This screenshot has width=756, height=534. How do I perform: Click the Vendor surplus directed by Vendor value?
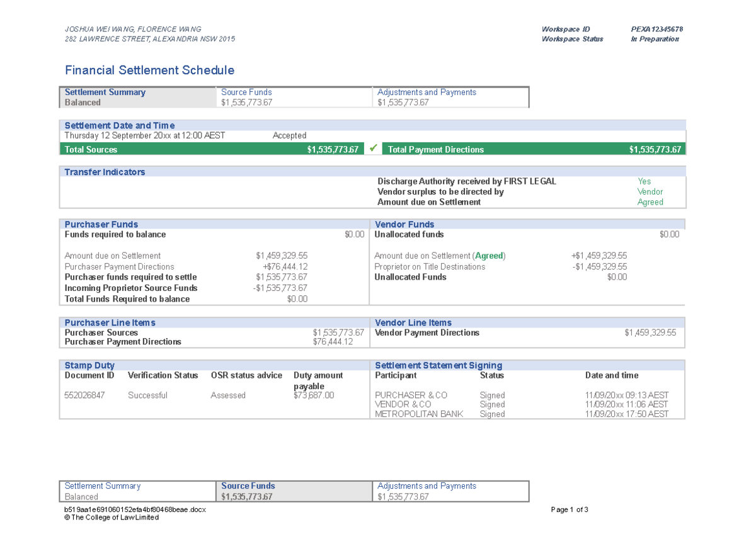[649, 191]
